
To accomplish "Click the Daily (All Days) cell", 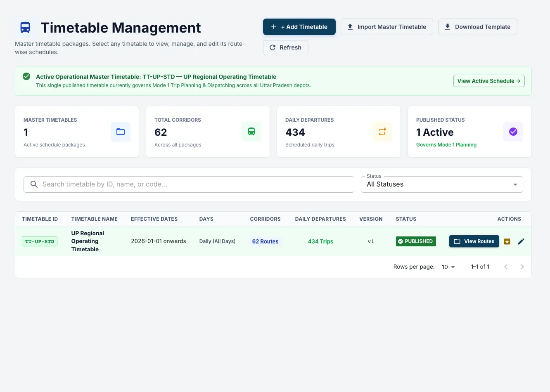I will (x=217, y=241).
